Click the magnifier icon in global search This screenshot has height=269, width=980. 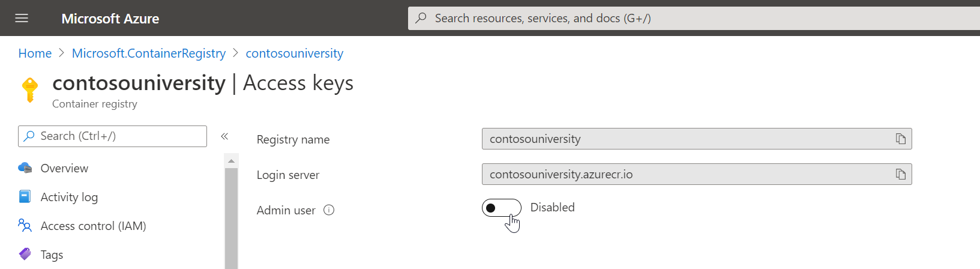pyautogui.click(x=421, y=18)
